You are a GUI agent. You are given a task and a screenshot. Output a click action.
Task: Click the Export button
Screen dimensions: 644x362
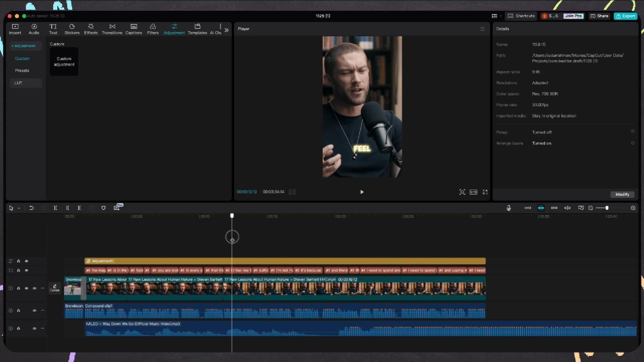[626, 16]
